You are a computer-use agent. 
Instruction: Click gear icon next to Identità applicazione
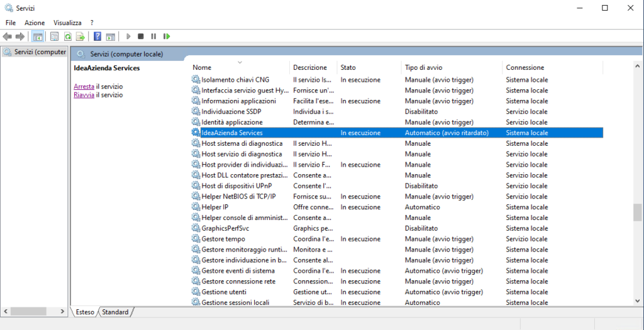[196, 122]
